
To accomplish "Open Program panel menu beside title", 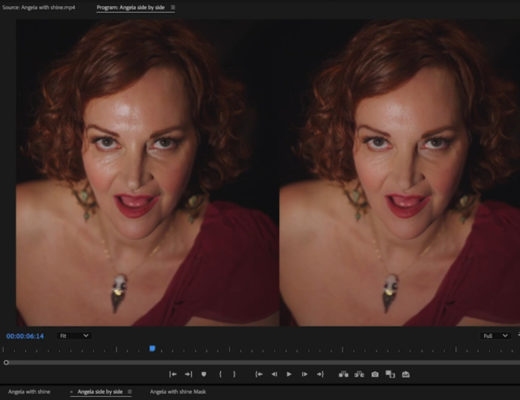I will [173, 7].
